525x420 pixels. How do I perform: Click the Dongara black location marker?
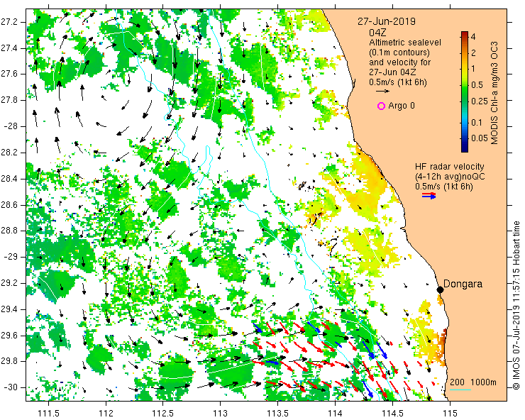tap(441, 289)
